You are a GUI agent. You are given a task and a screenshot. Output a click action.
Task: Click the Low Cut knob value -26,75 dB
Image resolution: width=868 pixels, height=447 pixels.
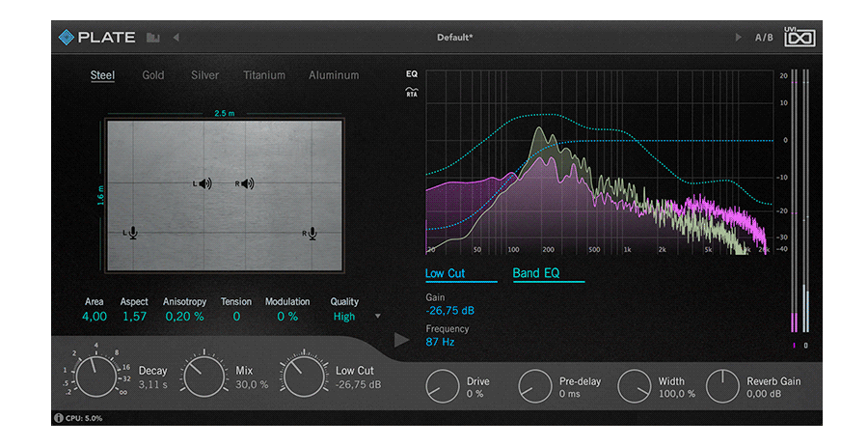358,384
